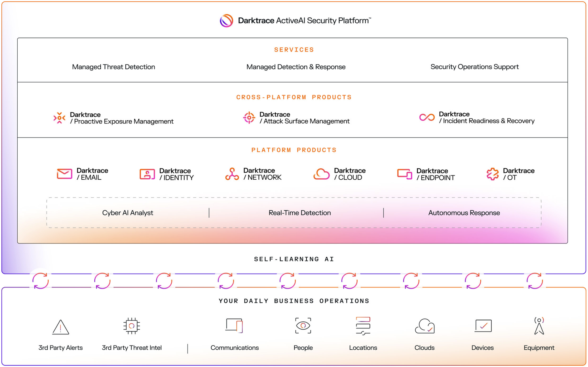Image resolution: width=588 pixels, height=367 pixels.
Task: Click the Attack Surface Management text
Action: (304, 118)
